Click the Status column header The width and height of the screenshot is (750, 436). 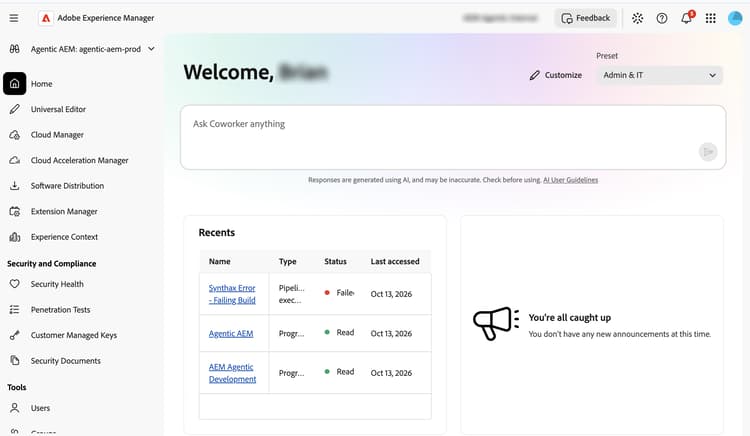pos(335,262)
